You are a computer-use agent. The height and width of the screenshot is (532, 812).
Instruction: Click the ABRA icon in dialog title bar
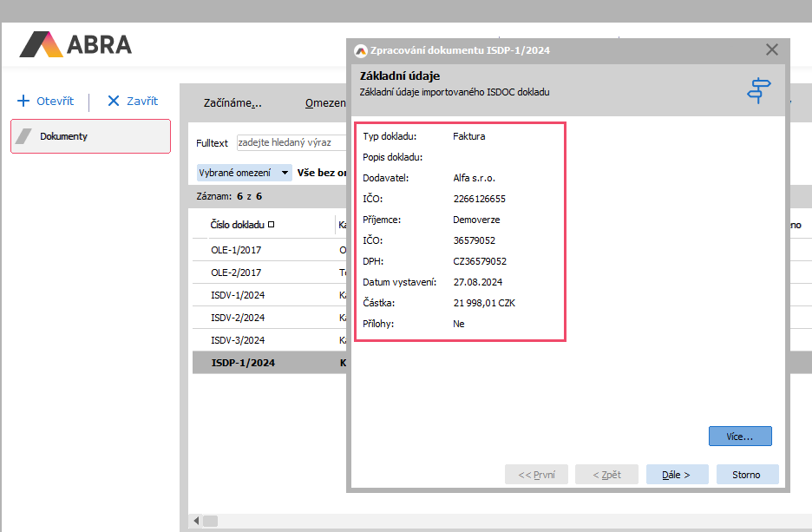[360, 50]
